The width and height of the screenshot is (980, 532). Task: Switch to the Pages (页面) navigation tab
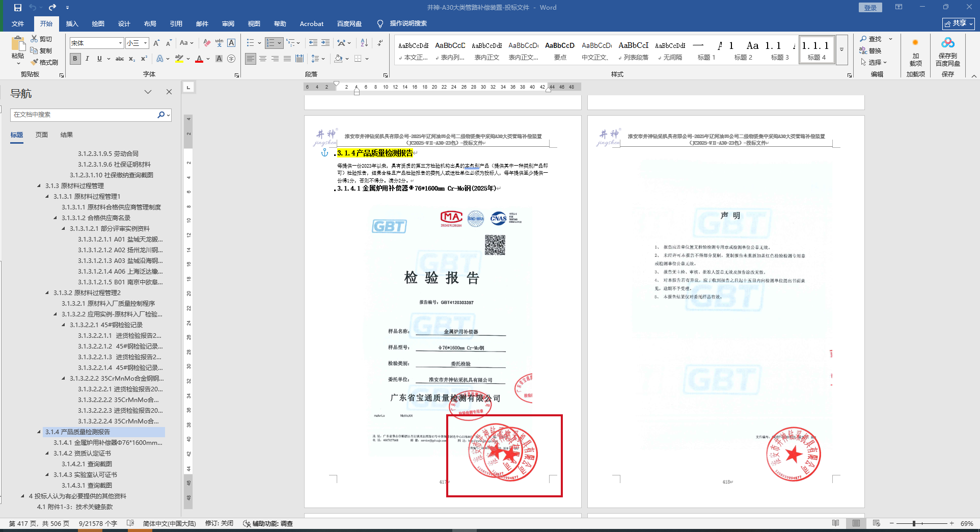pyautogui.click(x=42, y=135)
